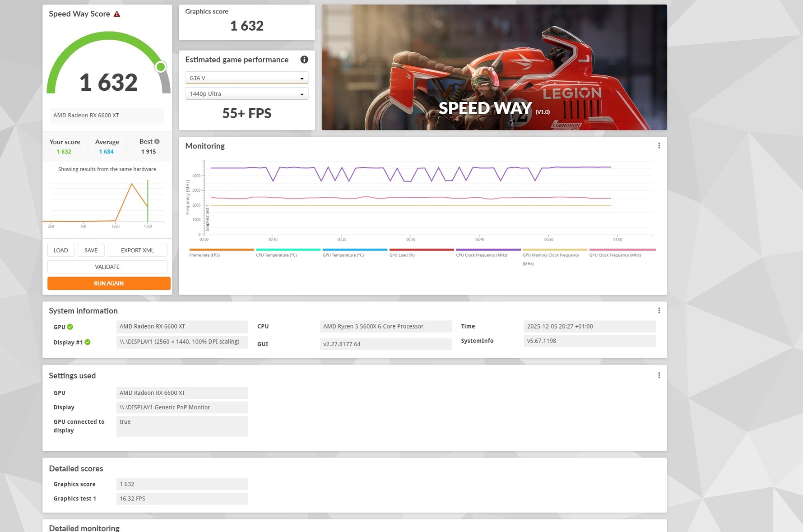Click the Speed Way benchmark banner image
Image resolution: width=803 pixels, height=532 pixels.
pyautogui.click(x=494, y=67)
